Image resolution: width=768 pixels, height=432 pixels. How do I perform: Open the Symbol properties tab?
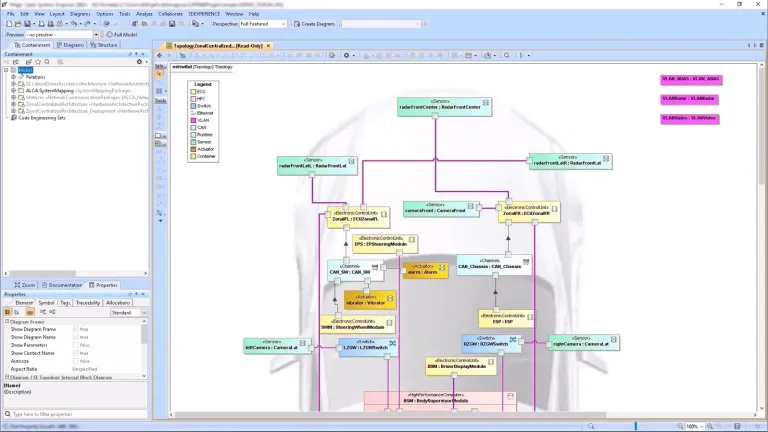46,303
